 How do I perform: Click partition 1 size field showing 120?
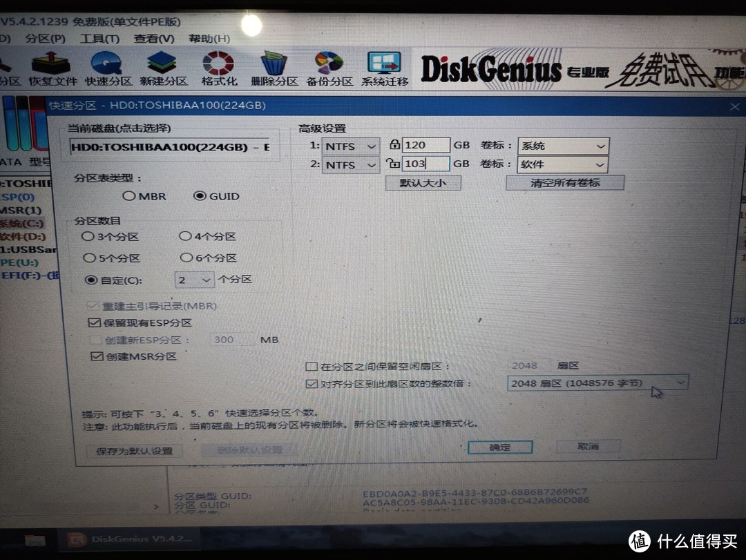click(x=425, y=145)
